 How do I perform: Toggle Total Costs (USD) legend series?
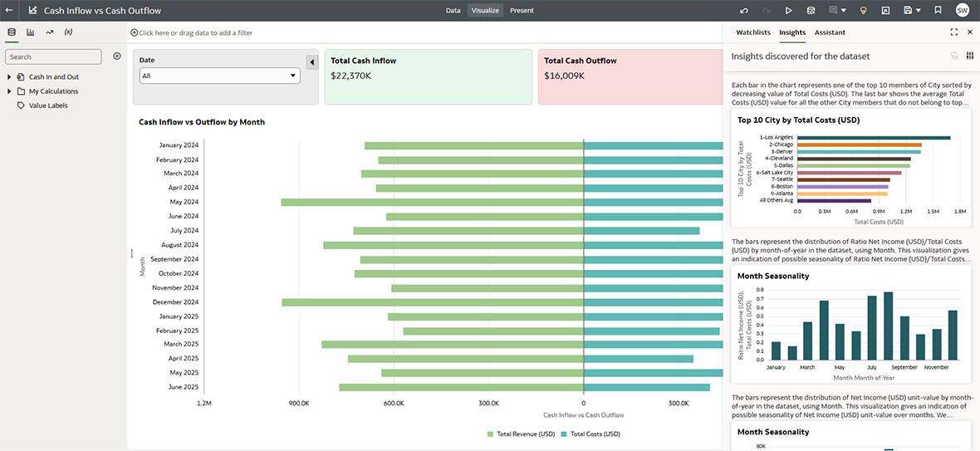pyautogui.click(x=590, y=434)
